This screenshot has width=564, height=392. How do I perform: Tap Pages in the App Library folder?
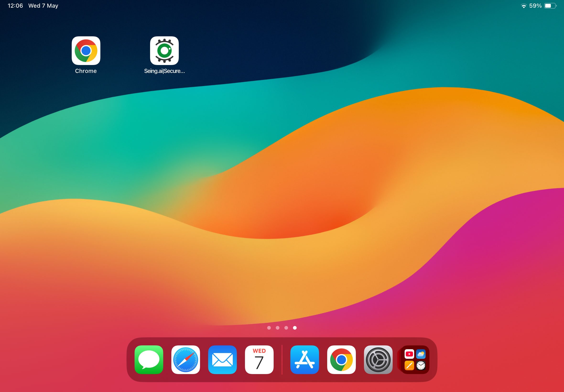click(x=409, y=366)
